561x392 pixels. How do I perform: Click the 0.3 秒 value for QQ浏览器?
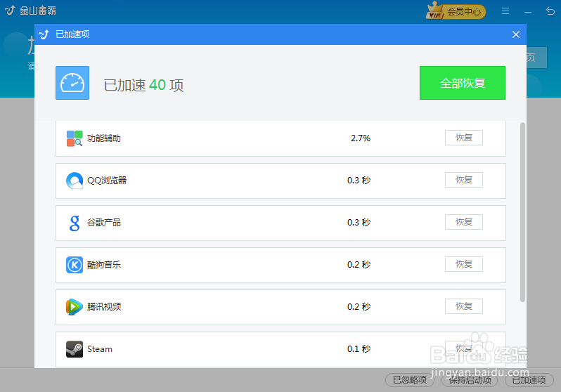pos(359,181)
